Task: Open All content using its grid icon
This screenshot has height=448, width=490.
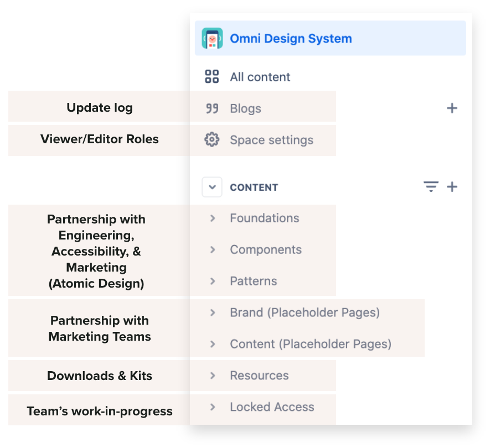Action: pyautogui.click(x=212, y=77)
